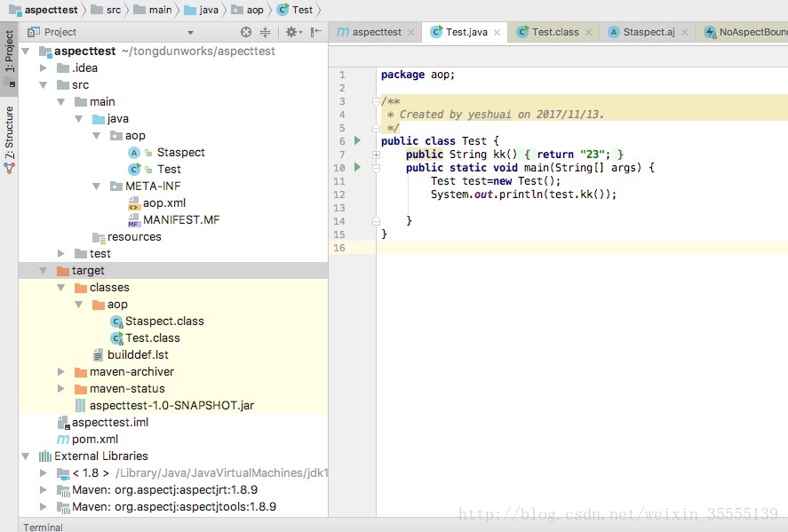Close the Staspect.aj tab
Viewport: 788px width, 532px height.
pos(684,32)
